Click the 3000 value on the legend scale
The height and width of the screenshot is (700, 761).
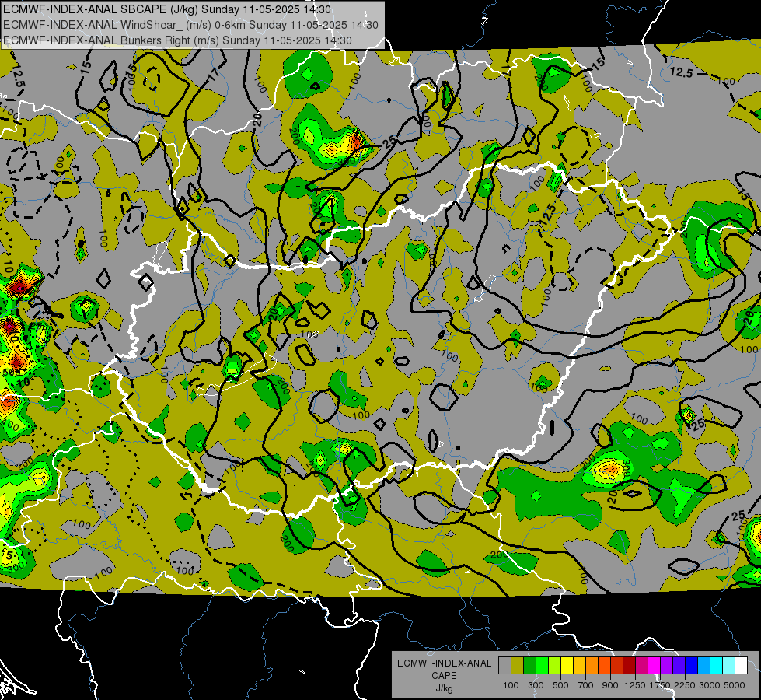click(710, 685)
